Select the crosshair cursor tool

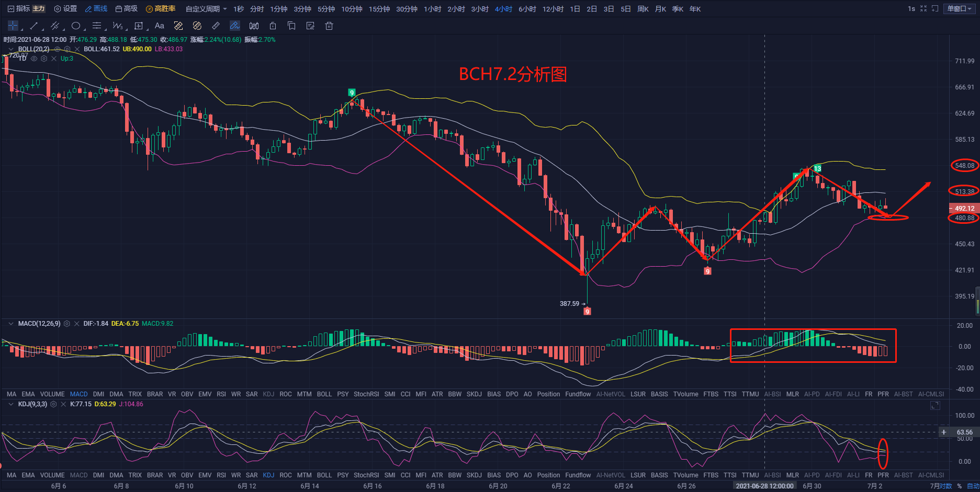(13, 26)
